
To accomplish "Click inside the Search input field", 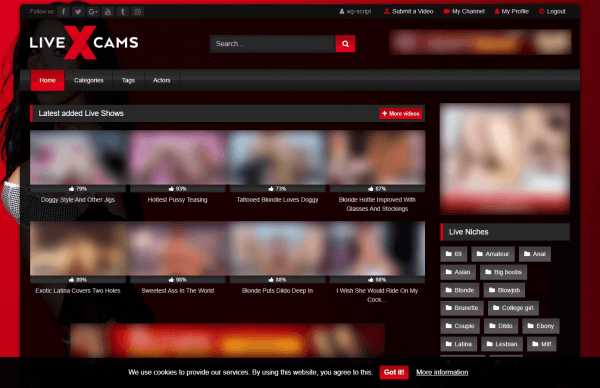I will [272, 44].
